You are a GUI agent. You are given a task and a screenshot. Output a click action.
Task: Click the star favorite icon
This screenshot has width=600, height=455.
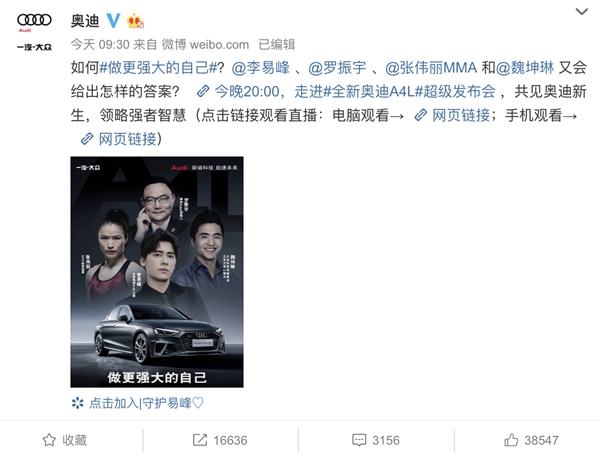click(x=49, y=440)
